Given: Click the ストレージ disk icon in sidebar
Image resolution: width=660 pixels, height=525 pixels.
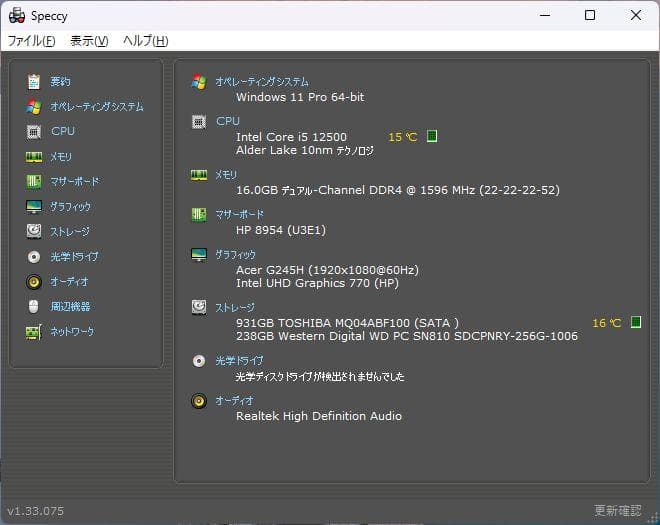Looking at the screenshot, I should (x=34, y=231).
